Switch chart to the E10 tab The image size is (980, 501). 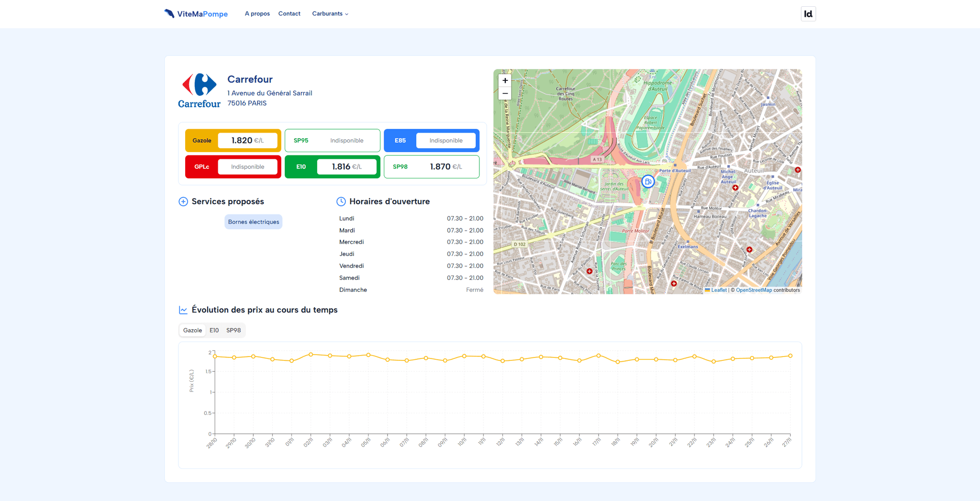coord(214,330)
